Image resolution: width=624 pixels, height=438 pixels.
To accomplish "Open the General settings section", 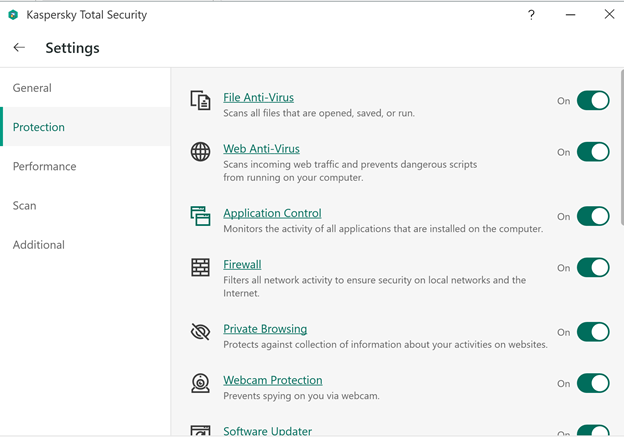I will click(85, 88).
